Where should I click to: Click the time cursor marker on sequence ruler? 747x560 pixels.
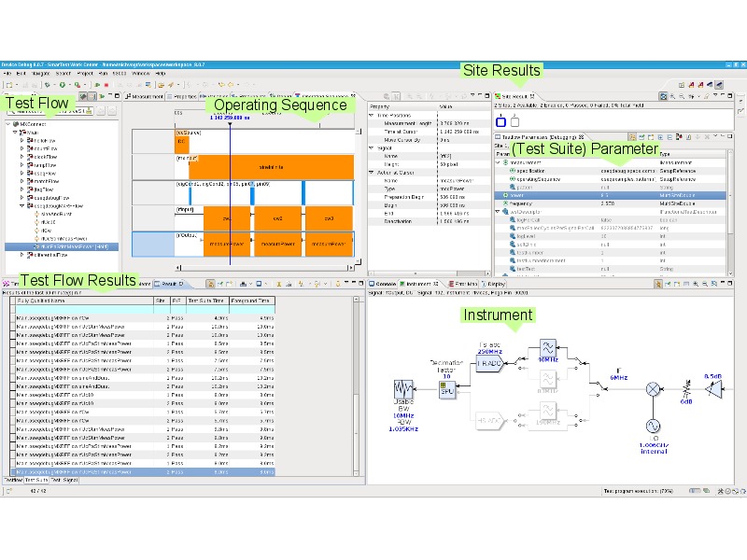pyautogui.click(x=230, y=124)
